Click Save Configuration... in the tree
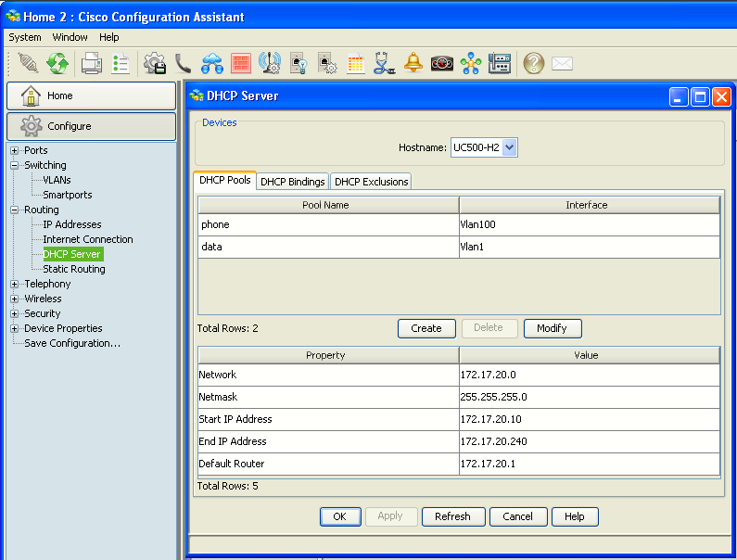 pos(72,343)
